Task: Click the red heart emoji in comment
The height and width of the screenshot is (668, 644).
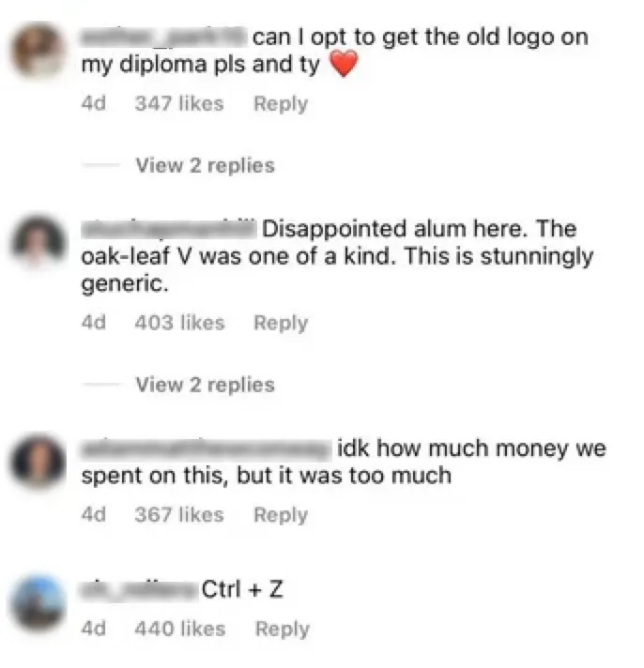Action: coord(344,64)
